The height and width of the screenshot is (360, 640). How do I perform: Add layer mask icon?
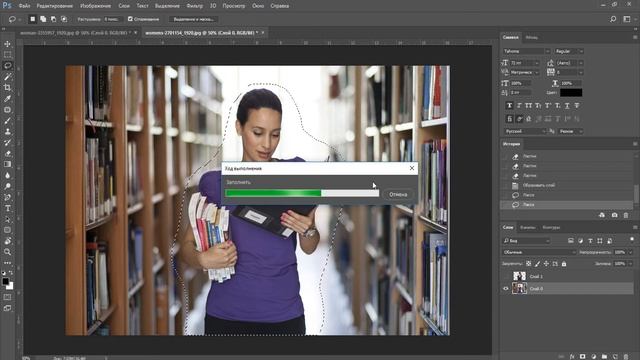[582, 356]
